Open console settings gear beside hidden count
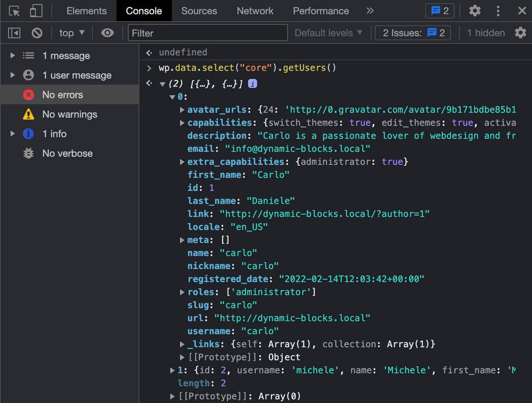The width and height of the screenshot is (532, 403). click(x=520, y=33)
